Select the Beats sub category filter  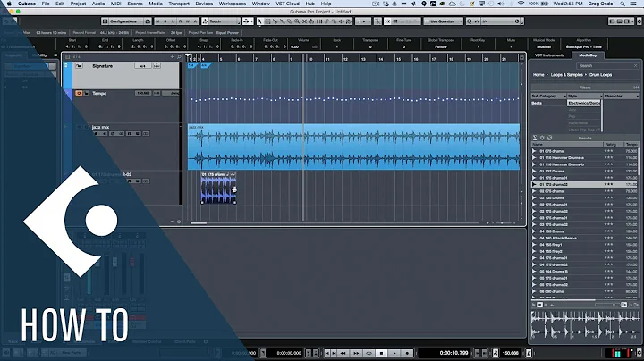point(537,103)
